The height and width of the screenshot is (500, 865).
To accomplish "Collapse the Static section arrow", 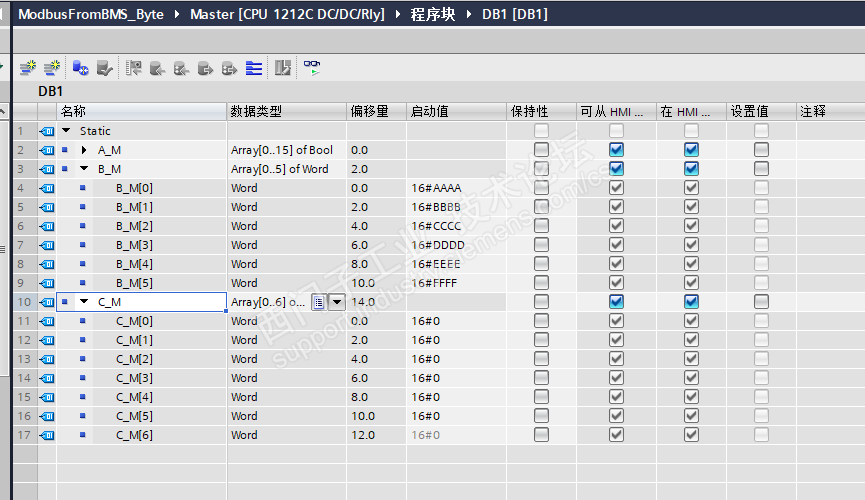I will click(x=66, y=131).
